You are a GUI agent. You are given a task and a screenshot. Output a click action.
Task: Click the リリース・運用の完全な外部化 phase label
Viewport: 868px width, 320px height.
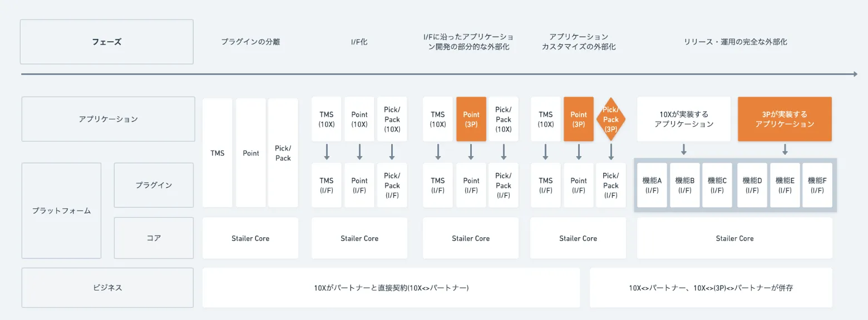pyautogui.click(x=735, y=42)
